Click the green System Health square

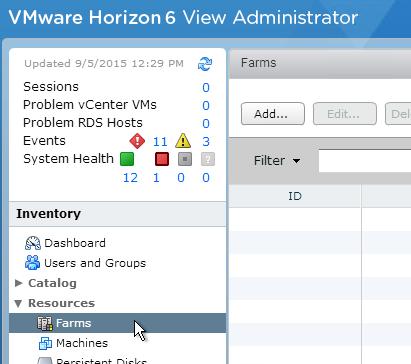point(127,159)
